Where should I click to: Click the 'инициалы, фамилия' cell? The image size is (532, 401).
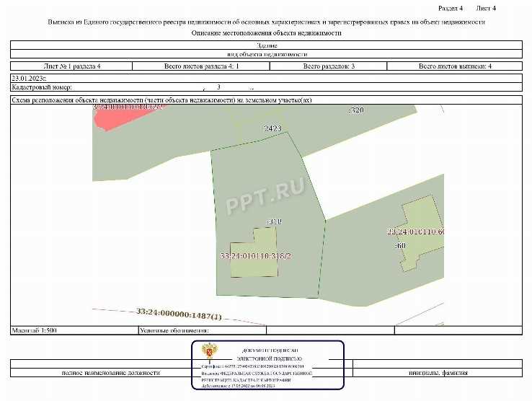(x=438, y=372)
